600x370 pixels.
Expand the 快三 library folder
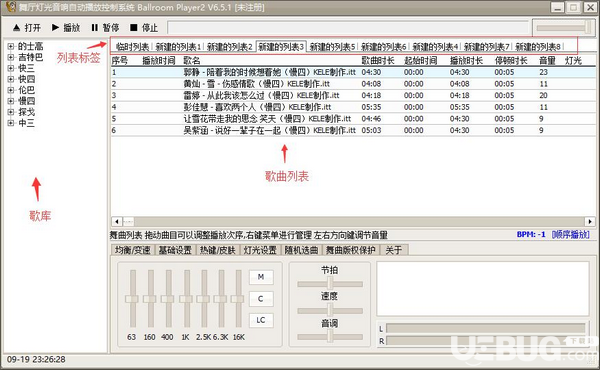click(x=11, y=68)
